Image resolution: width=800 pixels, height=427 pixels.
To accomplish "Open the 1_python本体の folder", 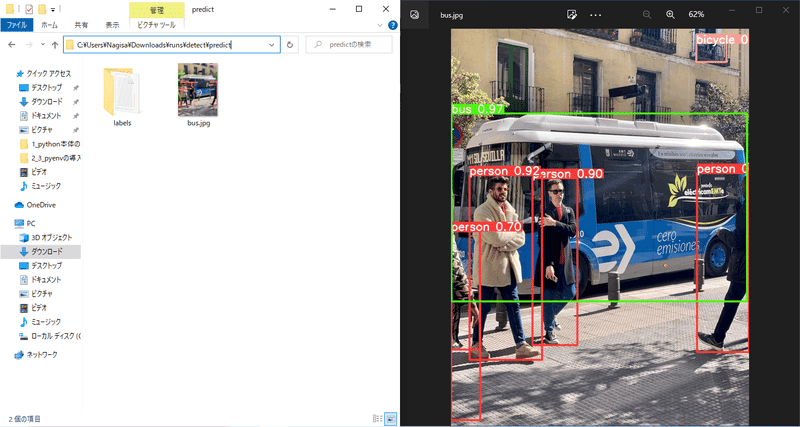I will 49,144.
